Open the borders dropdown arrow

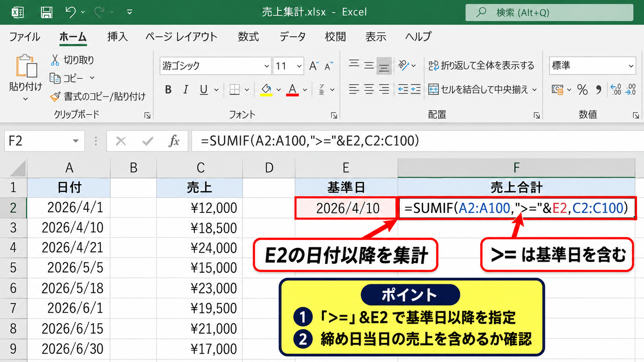pyautogui.click(x=247, y=90)
